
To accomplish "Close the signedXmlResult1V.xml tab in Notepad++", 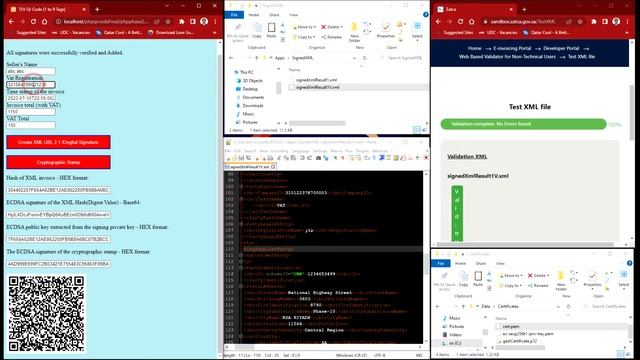I will tap(273, 167).
